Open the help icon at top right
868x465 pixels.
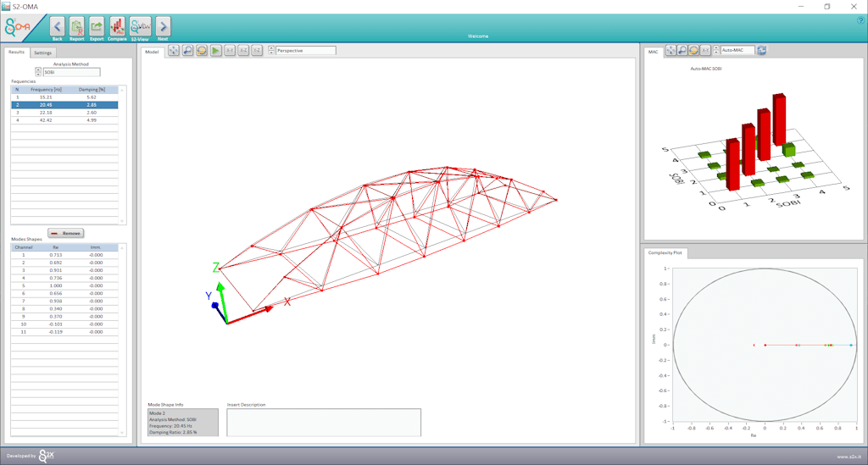(x=861, y=20)
